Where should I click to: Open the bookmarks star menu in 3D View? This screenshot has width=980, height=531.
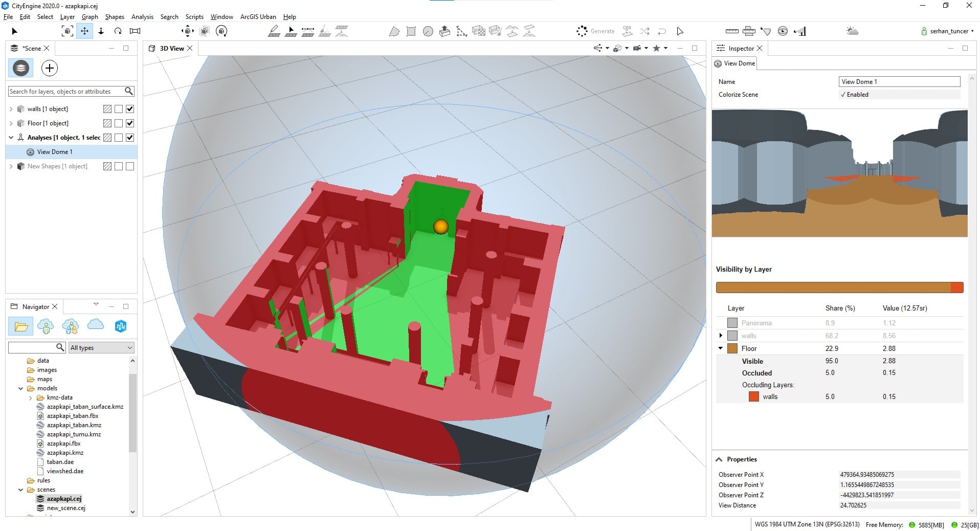point(660,48)
